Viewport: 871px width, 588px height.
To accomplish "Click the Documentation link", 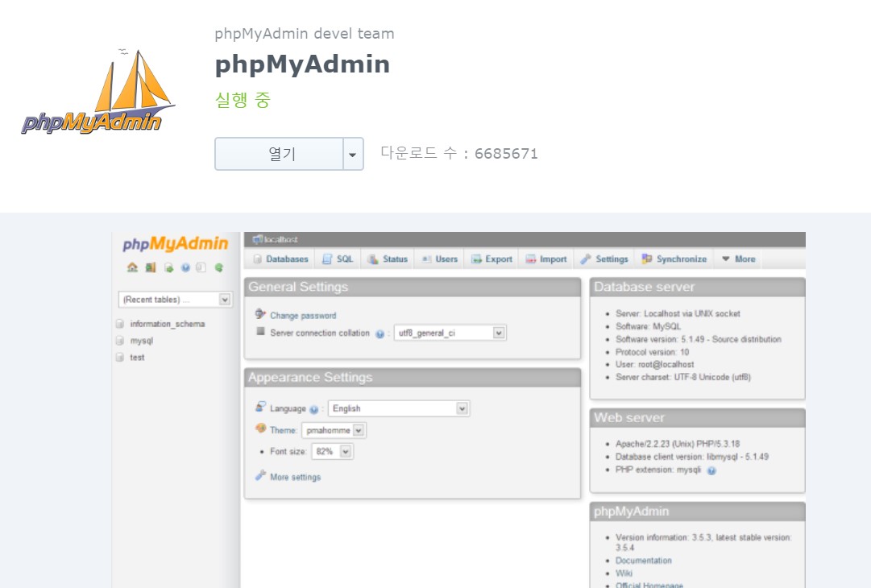I will pyautogui.click(x=643, y=561).
